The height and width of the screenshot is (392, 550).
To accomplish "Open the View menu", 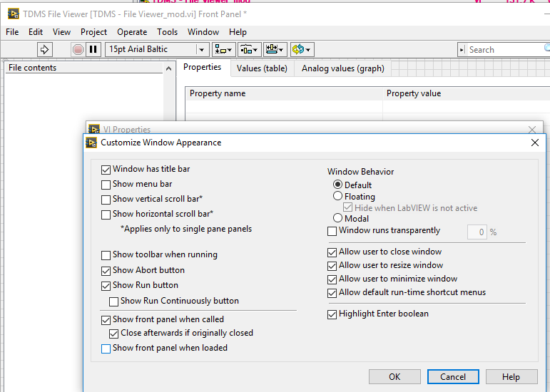I will 62,32.
